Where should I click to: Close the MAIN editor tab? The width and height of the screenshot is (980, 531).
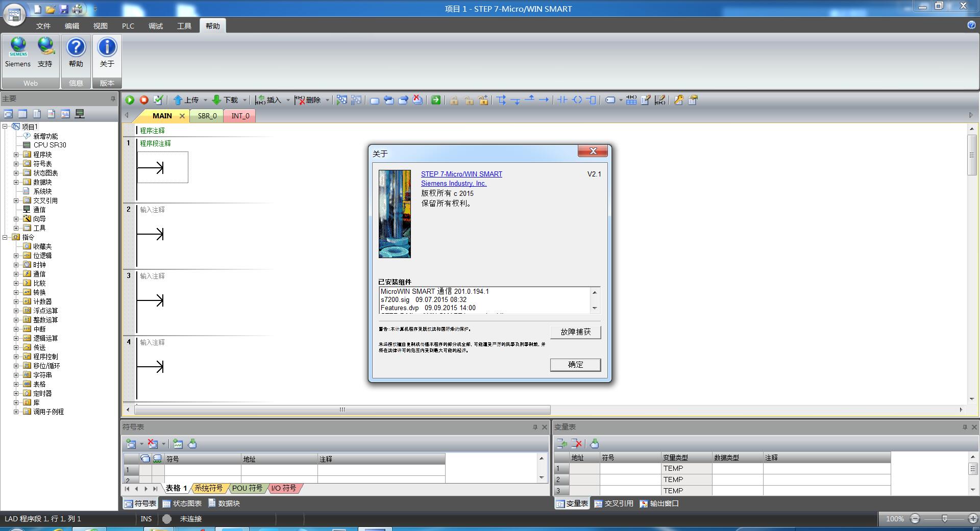pyautogui.click(x=182, y=116)
